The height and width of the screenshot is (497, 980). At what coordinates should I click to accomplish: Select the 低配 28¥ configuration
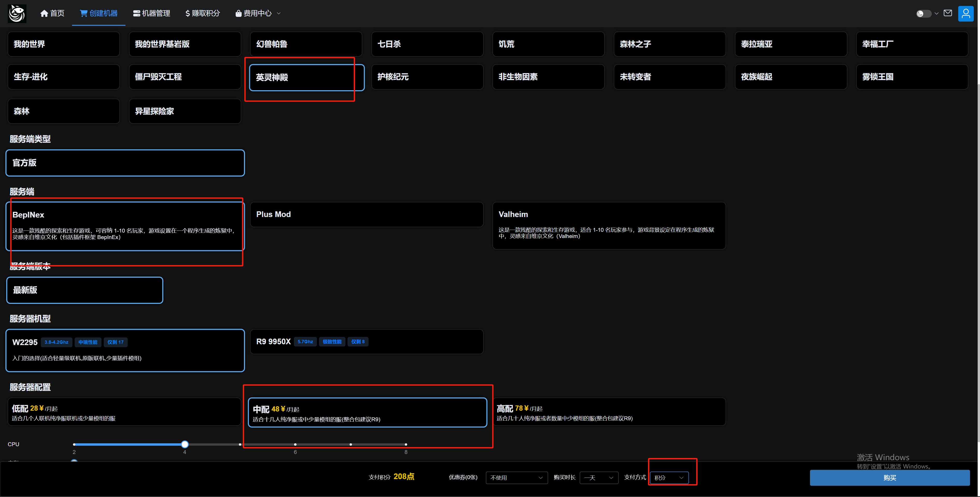pos(124,412)
